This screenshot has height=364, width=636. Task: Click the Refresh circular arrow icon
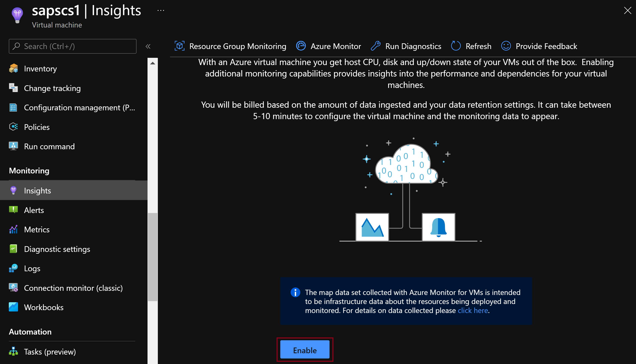456,46
